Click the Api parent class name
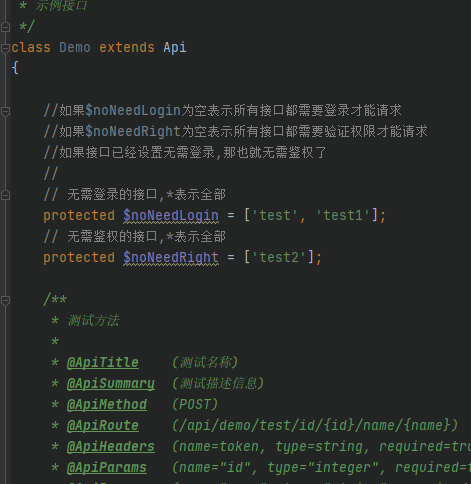The height and width of the screenshot is (484, 471). pos(175,48)
